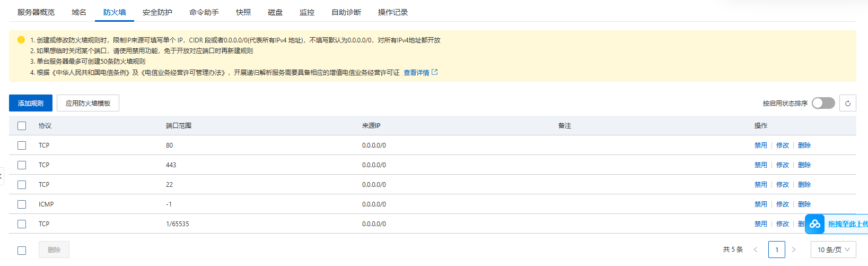Open the 监控 tab

click(307, 12)
